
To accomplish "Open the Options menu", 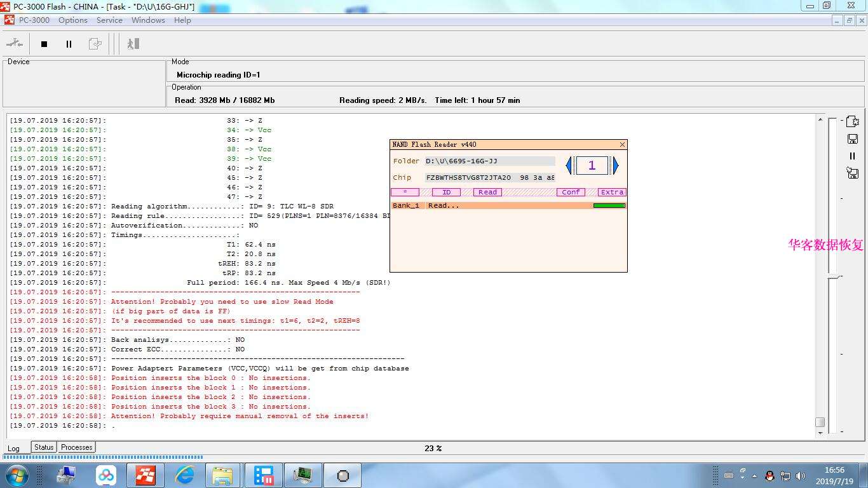I will click(x=73, y=20).
